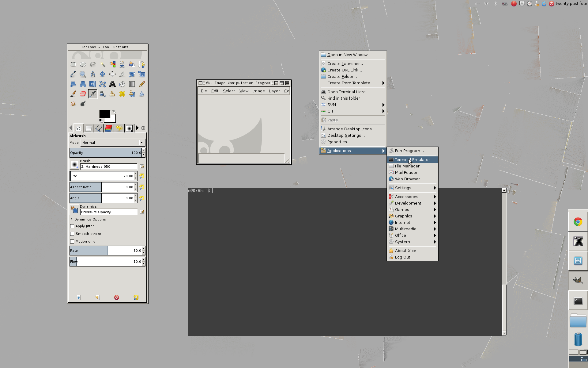
Task: Launch GIMP from the side dock
Action: (578, 280)
